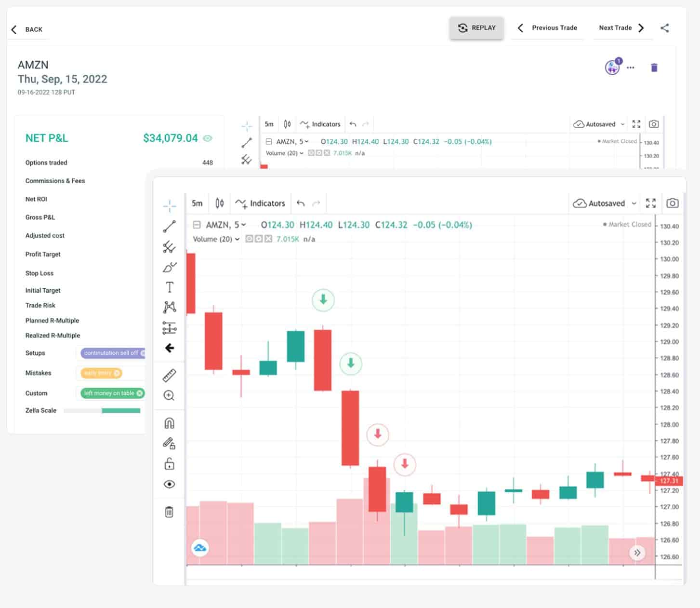Toggle hide all drawings eye icon
Viewport: 700px width, 608px height.
point(170,484)
